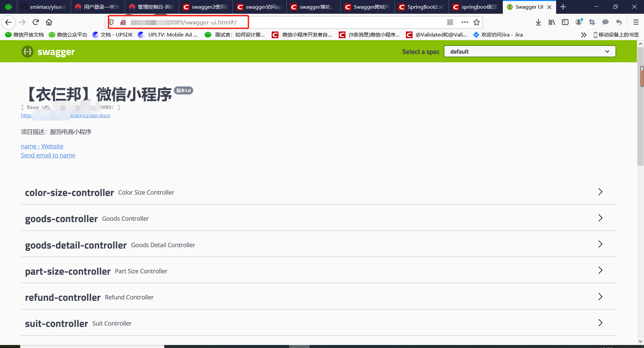This screenshot has width=644, height=348.
Task: Expand the goods-detail-controller section
Action: tap(318, 245)
